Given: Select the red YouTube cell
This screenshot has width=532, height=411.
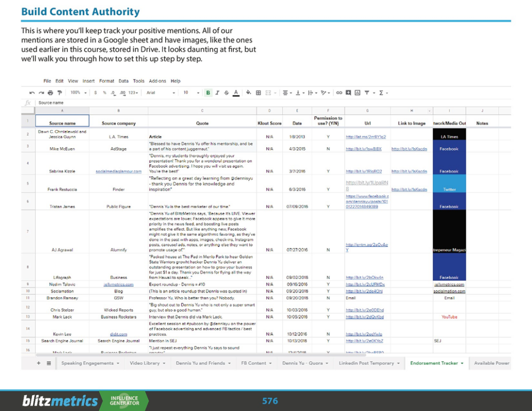Looking at the screenshot, I should tap(449, 317).
